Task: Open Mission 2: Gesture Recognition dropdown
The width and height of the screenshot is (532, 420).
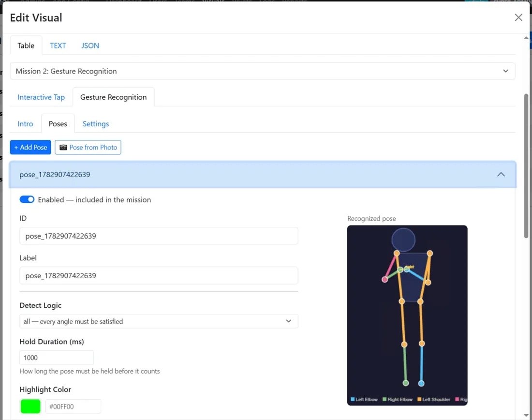Action: tap(262, 71)
